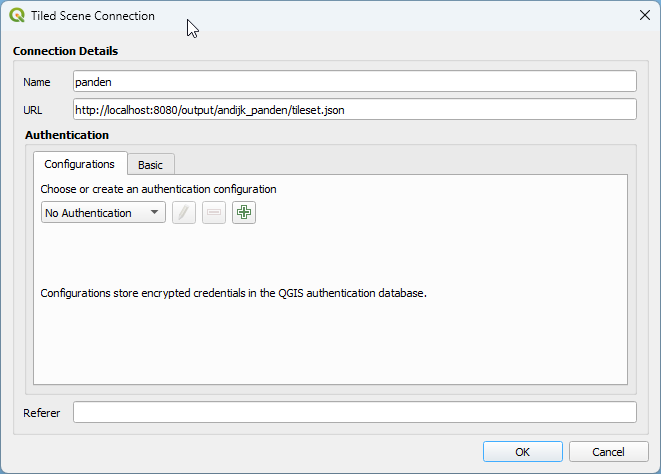The image size is (661, 474).
Task: Confirm the connection with OK
Action: click(x=522, y=452)
